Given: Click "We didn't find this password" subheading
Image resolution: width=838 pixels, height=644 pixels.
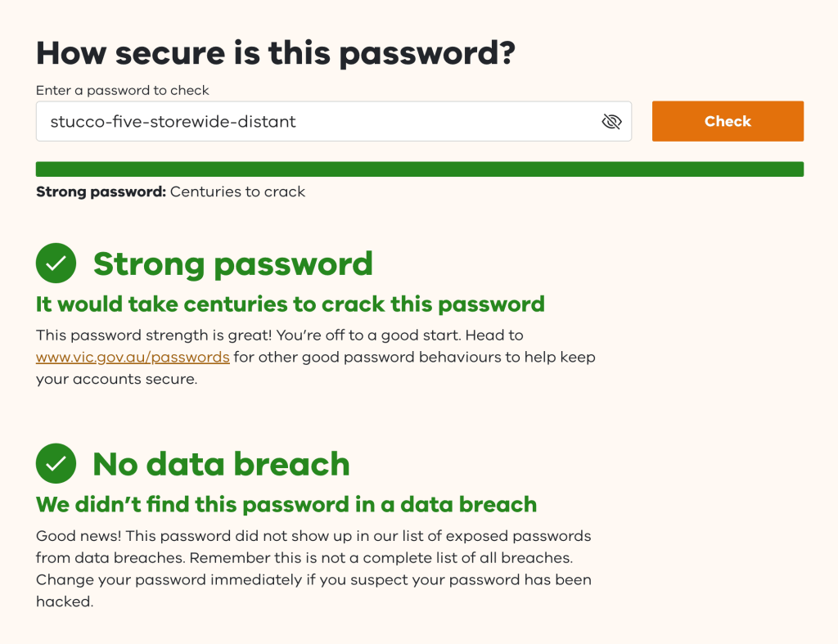Looking at the screenshot, I should (286, 504).
